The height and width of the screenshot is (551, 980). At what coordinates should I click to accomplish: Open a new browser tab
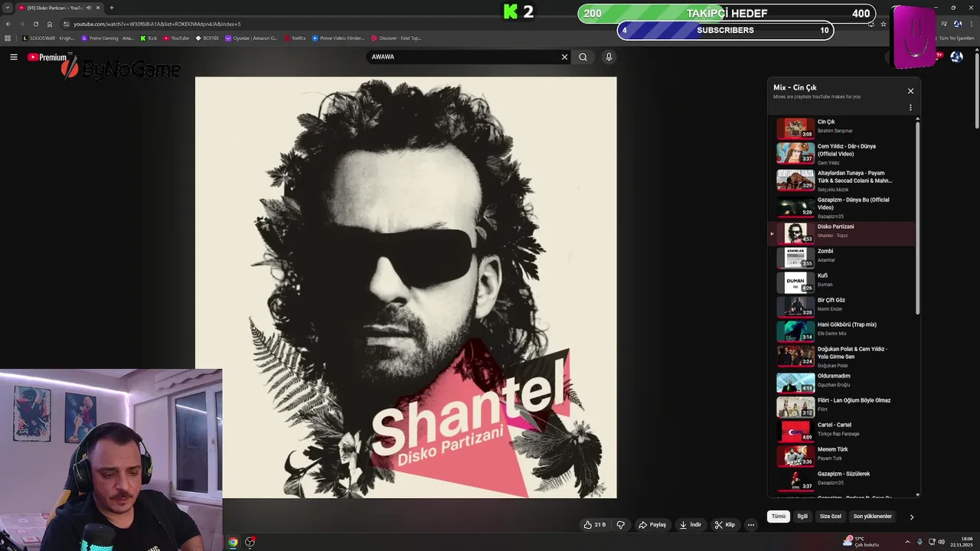111,8
